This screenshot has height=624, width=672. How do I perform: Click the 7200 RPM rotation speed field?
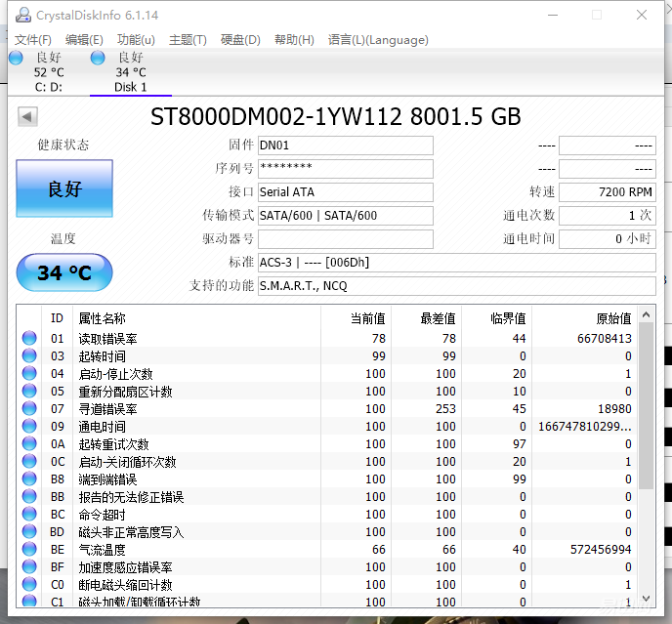coord(608,192)
